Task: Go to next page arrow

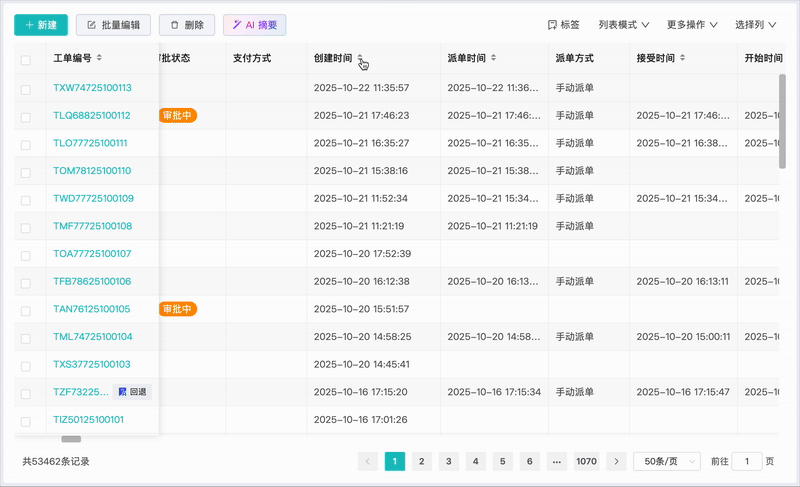Action: [617, 461]
